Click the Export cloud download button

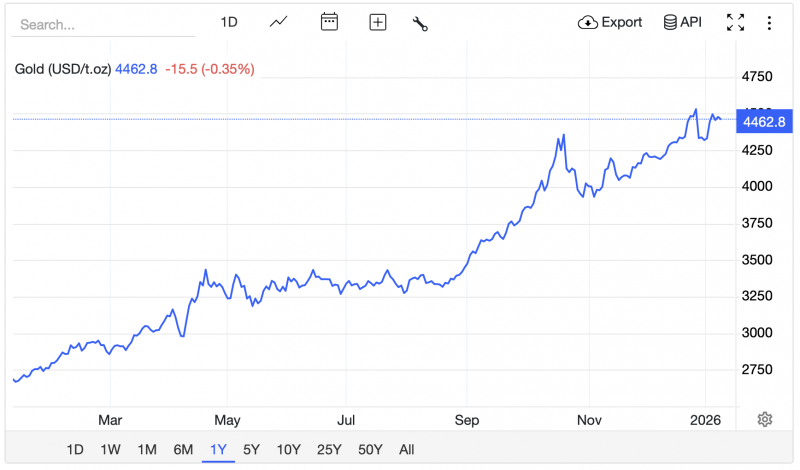(x=610, y=22)
